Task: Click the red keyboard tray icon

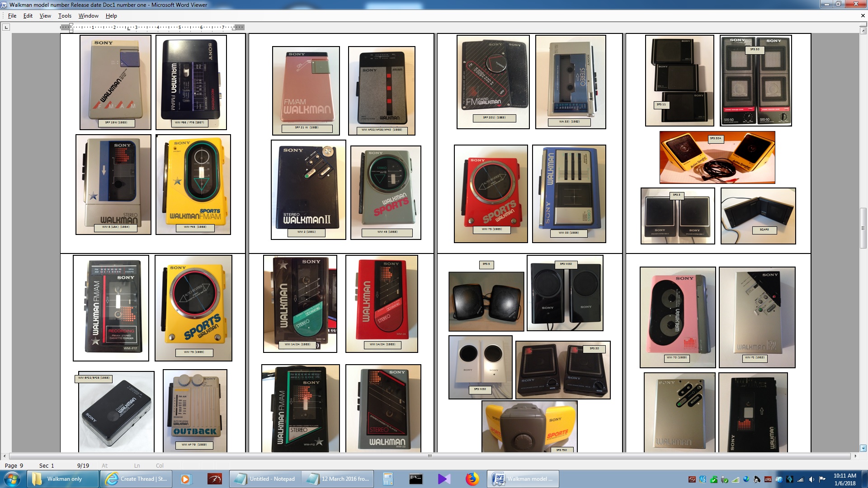Action: [x=768, y=479]
